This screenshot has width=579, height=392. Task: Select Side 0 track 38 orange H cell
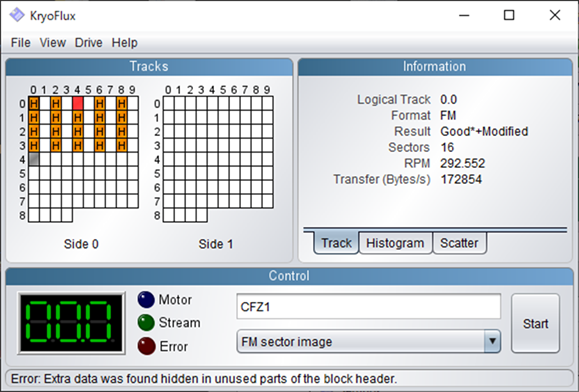122,145
